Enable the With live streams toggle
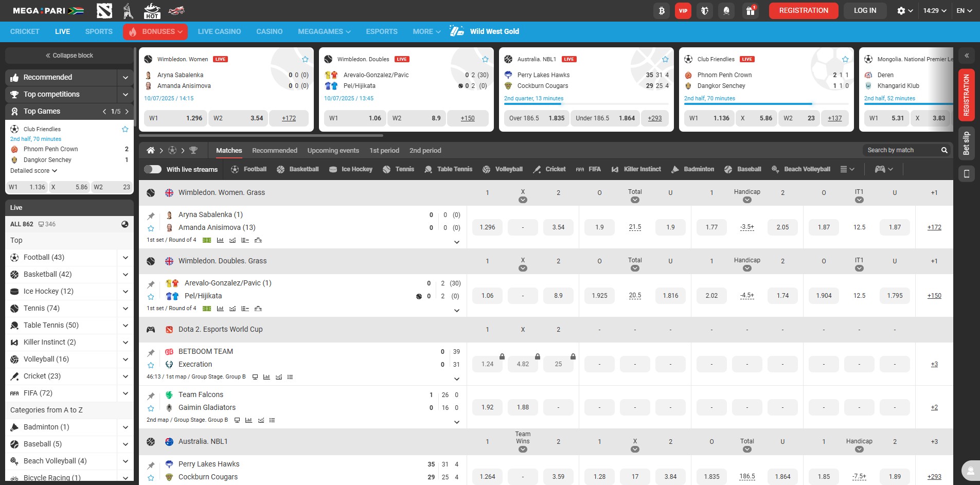 [x=153, y=169]
